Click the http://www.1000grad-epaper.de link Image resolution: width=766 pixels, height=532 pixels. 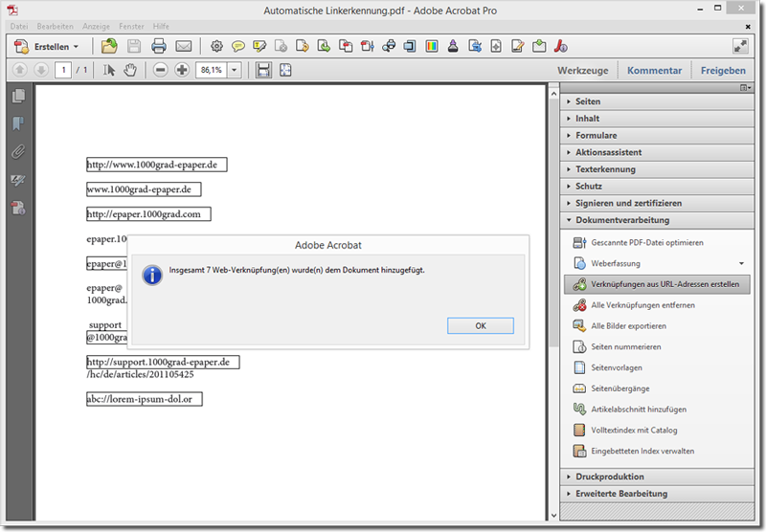tap(157, 165)
